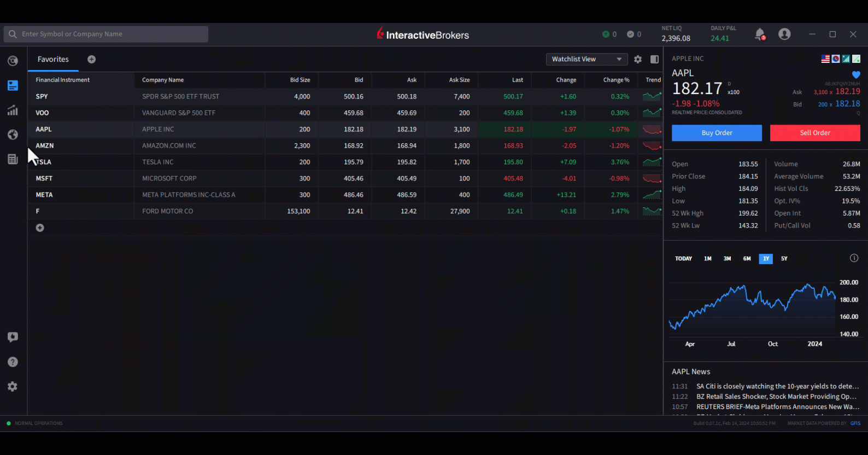Click the Sell Order button
The height and width of the screenshot is (455, 868).
tap(815, 133)
